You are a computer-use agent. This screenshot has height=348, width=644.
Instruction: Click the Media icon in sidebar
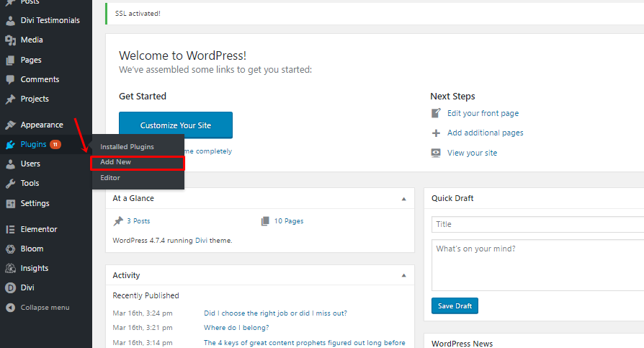pos(10,40)
